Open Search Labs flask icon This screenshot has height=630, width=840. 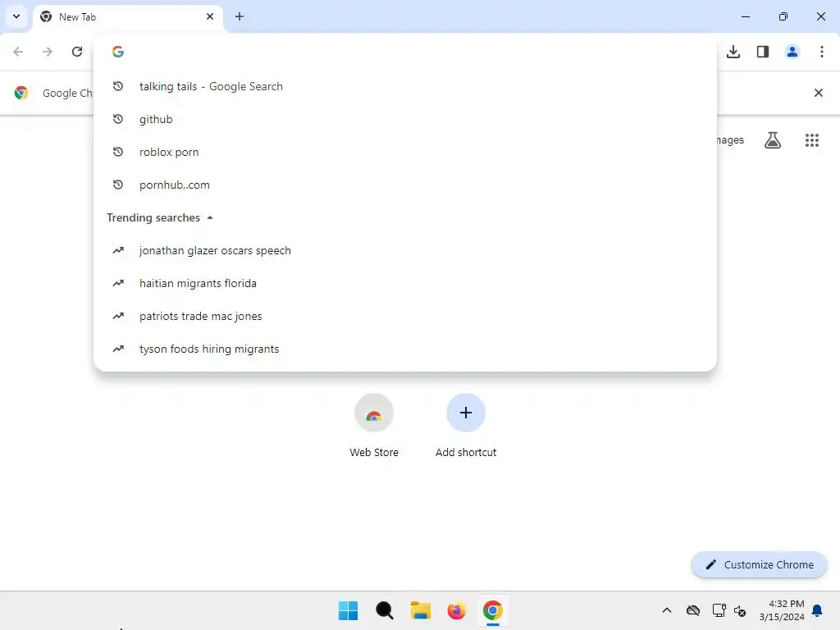(773, 140)
